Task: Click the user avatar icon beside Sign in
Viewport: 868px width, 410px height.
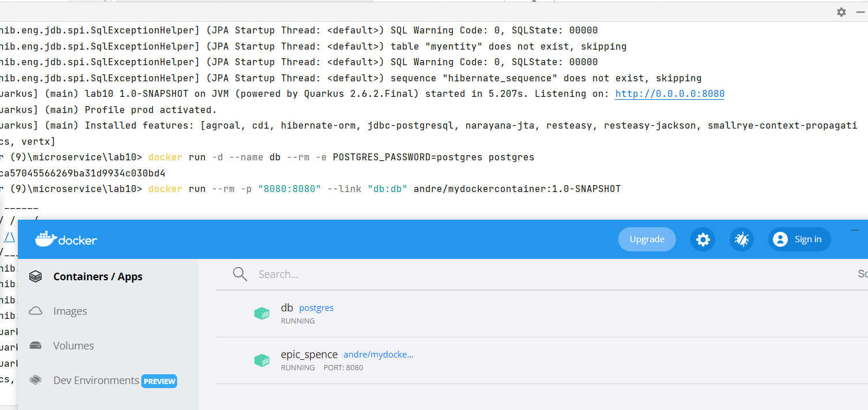Action: pyautogui.click(x=780, y=239)
